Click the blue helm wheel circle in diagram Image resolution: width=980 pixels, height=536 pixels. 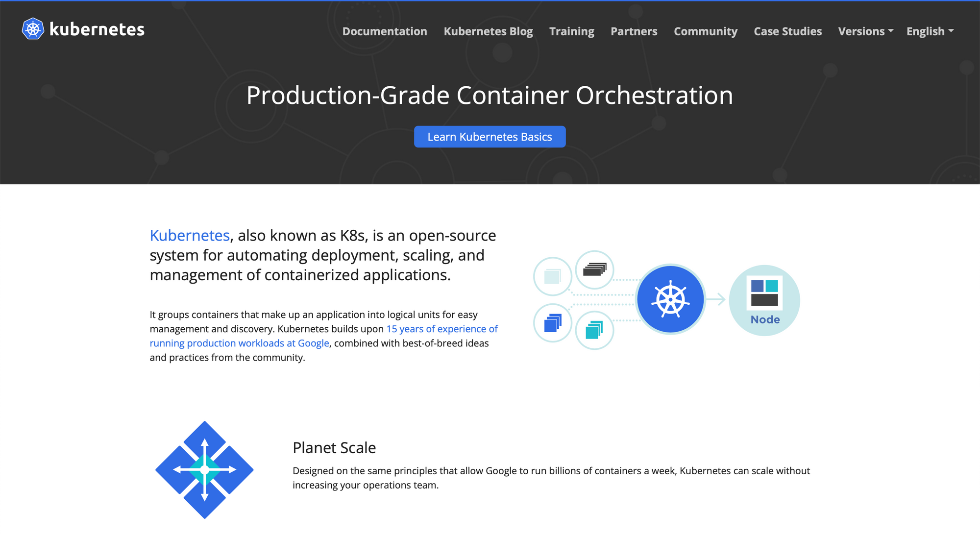point(670,299)
